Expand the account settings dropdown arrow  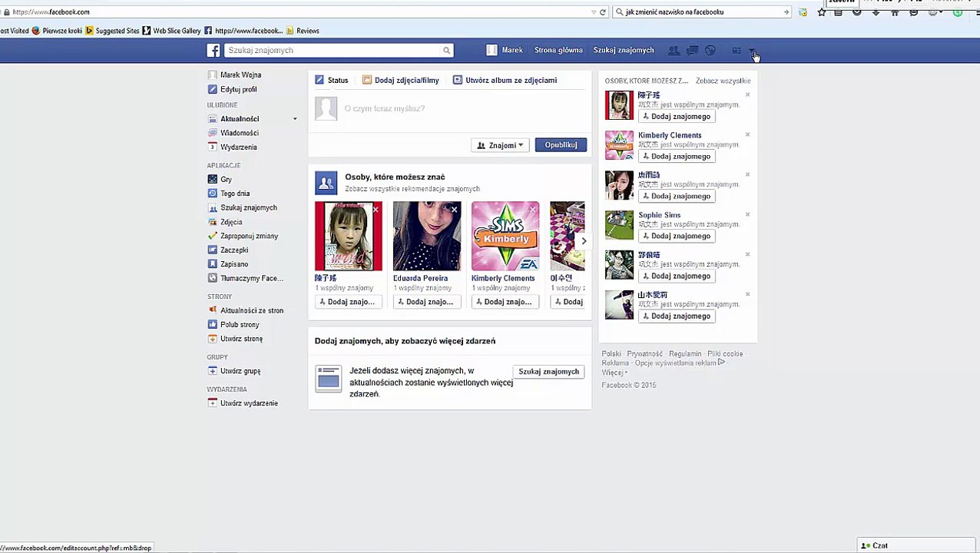coord(753,51)
